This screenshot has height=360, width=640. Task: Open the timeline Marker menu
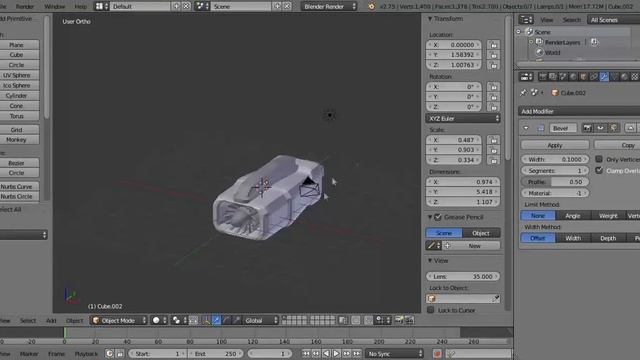29,354
